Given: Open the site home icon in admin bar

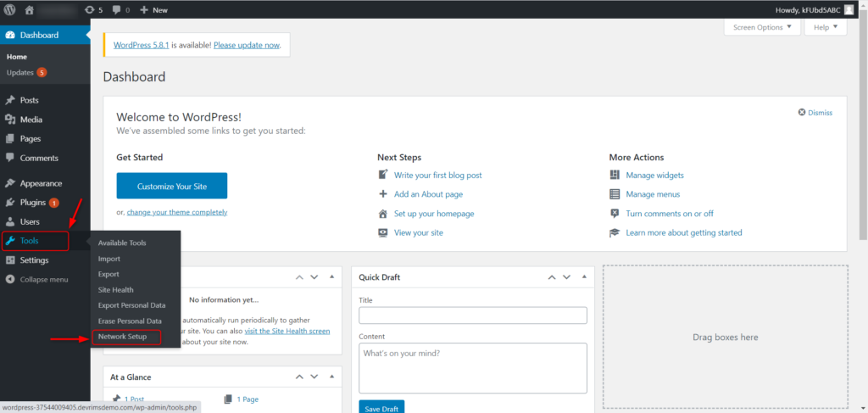Looking at the screenshot, I should 30,9.
